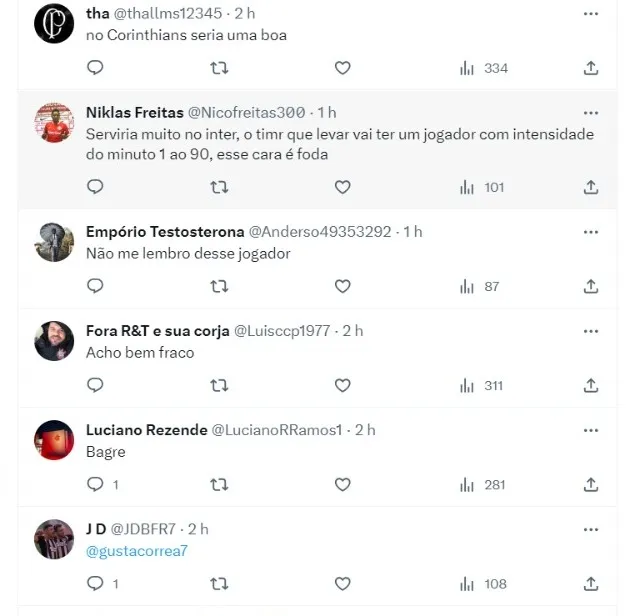Image resolution: width=633 pixels, height=616 pixels.
Task: Like the 'Acho bem fraco' tweet
Action: [x=342, y=385]
